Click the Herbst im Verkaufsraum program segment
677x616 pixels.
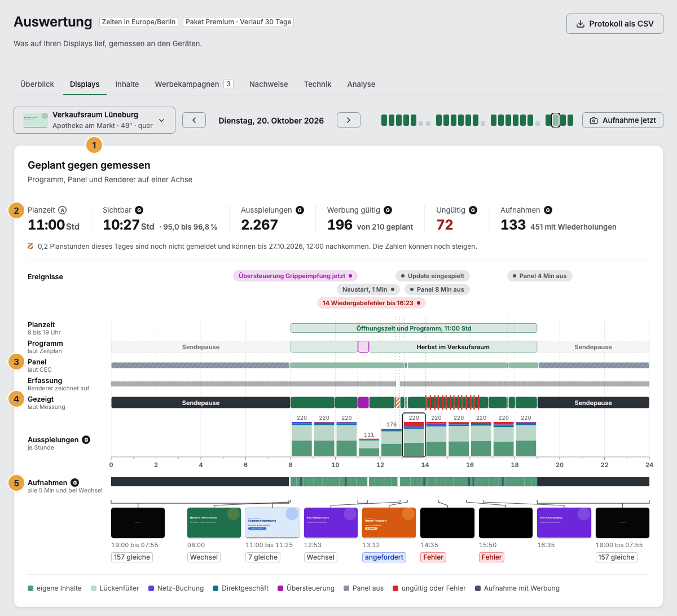tap(453, 347)
